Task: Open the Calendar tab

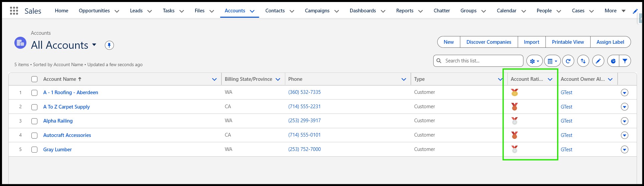Action: 506,11
